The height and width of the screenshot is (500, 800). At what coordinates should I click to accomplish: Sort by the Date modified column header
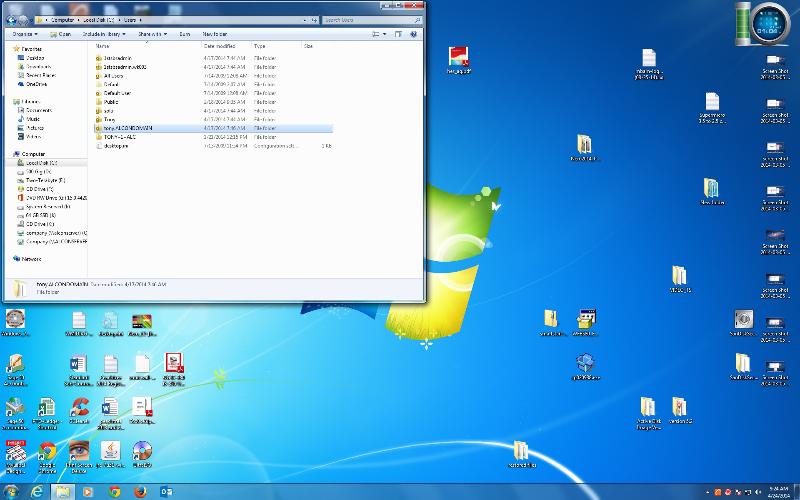click(226, 46)
